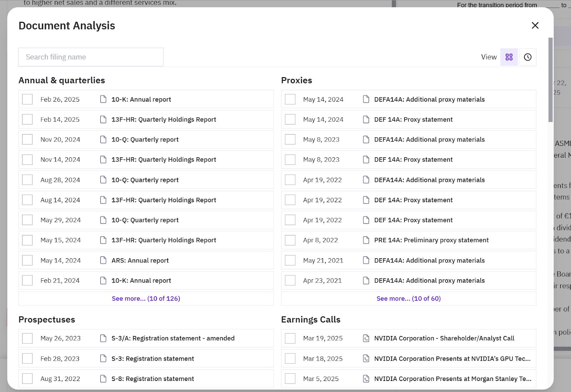Image resolution: width=571 pixels, height=392 pixels.
Task: Check the Nov 20, 2024 10-Q checkbox
Action: point(27,139)
